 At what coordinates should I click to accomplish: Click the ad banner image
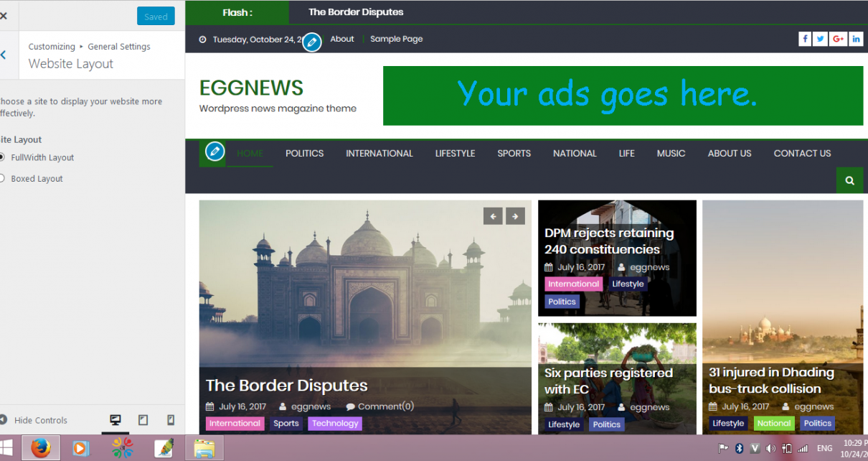pyautogui.click(x=623, y=96)
